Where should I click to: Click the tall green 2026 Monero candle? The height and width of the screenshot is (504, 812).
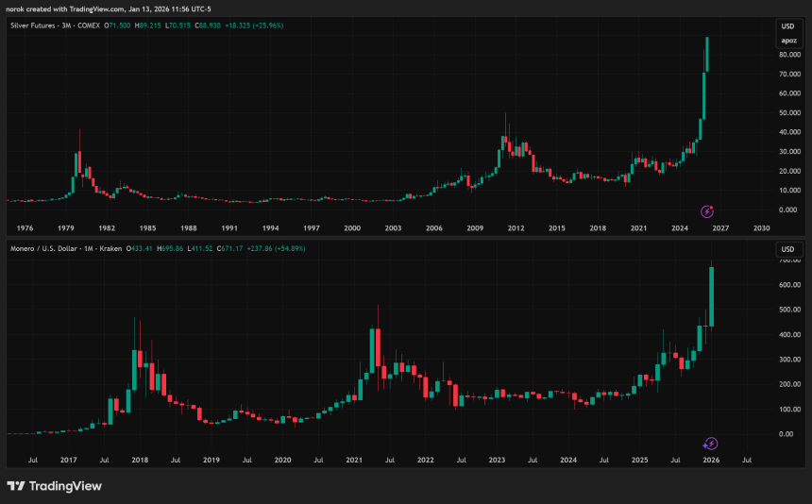712,296
